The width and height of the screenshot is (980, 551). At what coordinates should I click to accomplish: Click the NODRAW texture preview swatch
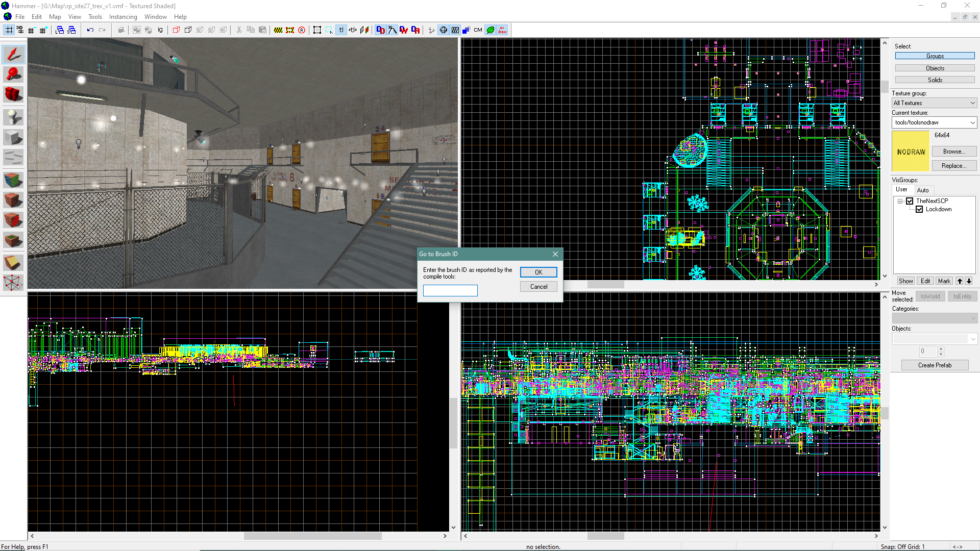911,152
